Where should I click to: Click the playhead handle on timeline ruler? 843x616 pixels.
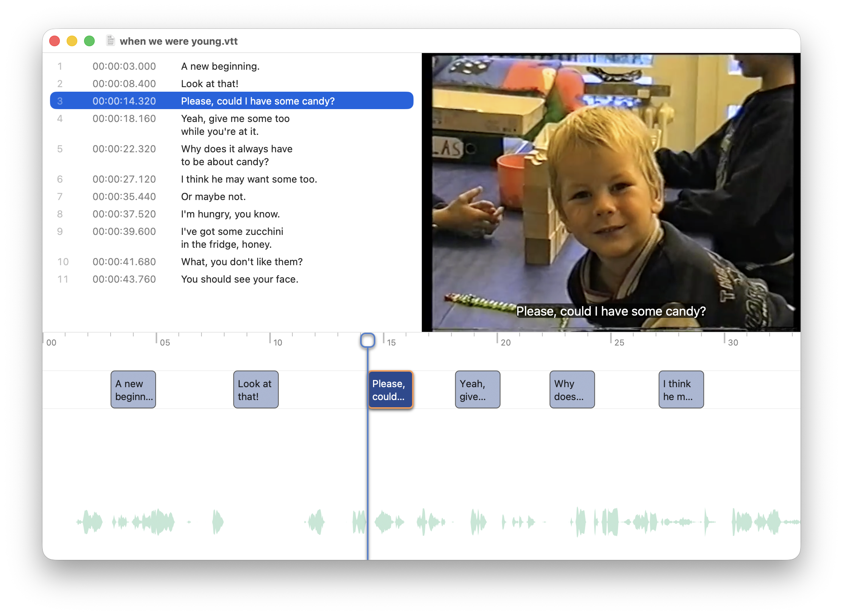367,340
